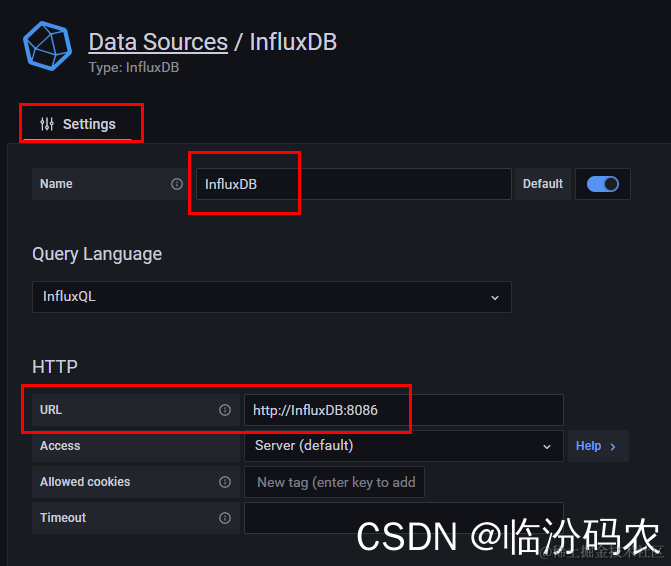
Task: Toggle the Default data source switch
Action: point(603,184)
